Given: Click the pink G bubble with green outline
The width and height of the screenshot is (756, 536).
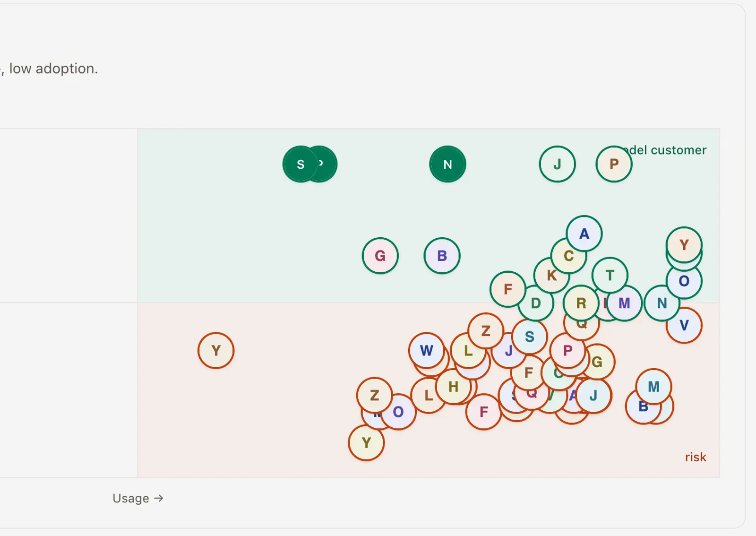Looking at the screenshot, I should 380,256.
